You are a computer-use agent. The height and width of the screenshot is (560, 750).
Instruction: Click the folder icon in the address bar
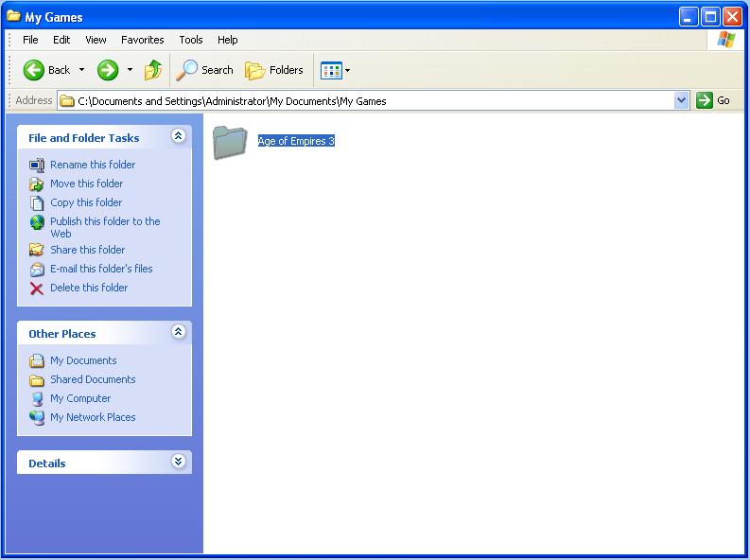click(x=67, y=100)
